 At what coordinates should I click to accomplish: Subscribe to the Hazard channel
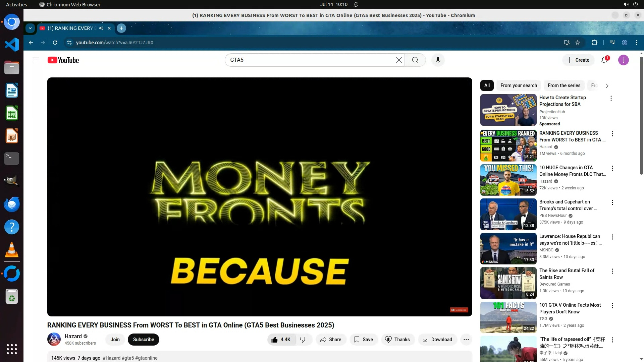click(x=143, y=340)
